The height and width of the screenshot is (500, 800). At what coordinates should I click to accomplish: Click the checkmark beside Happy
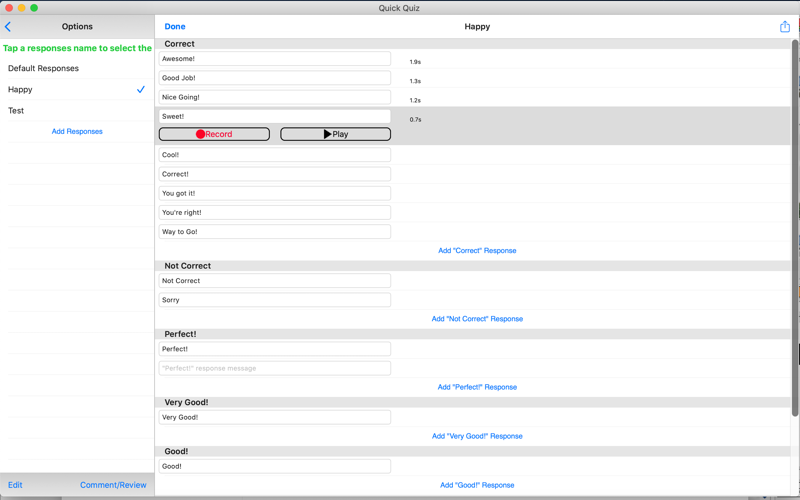tap(141, 89)
